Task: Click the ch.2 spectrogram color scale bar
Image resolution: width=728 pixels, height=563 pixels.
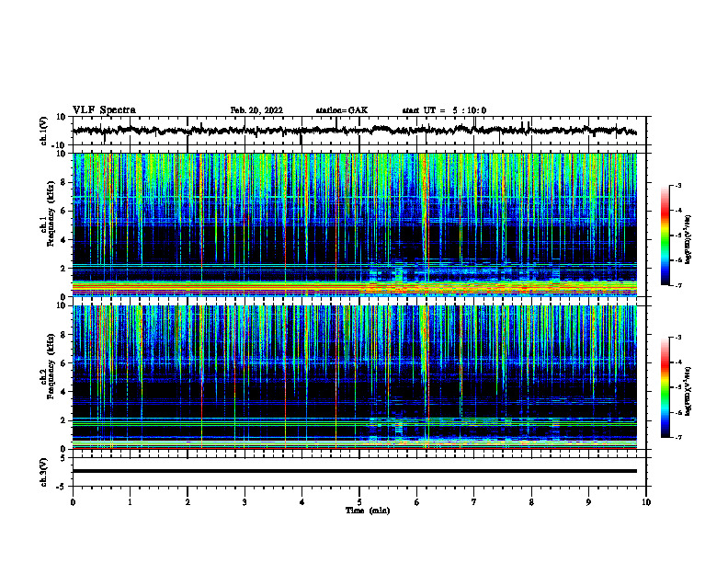Action: (x=665, y=387)
